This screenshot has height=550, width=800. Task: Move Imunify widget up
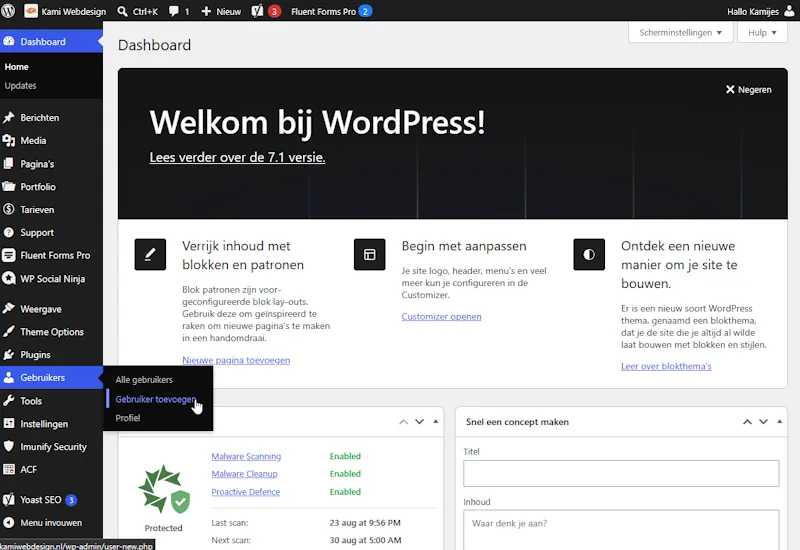pyautogui.click(x=404, y=422)
